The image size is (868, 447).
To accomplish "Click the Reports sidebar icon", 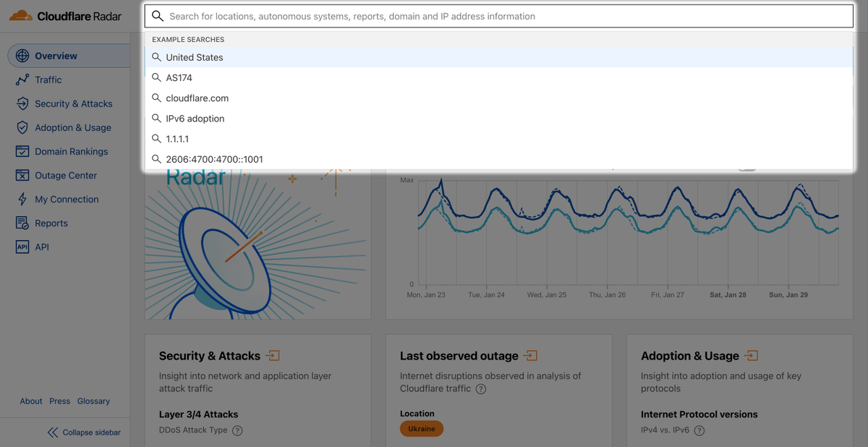I will [22, 223].
